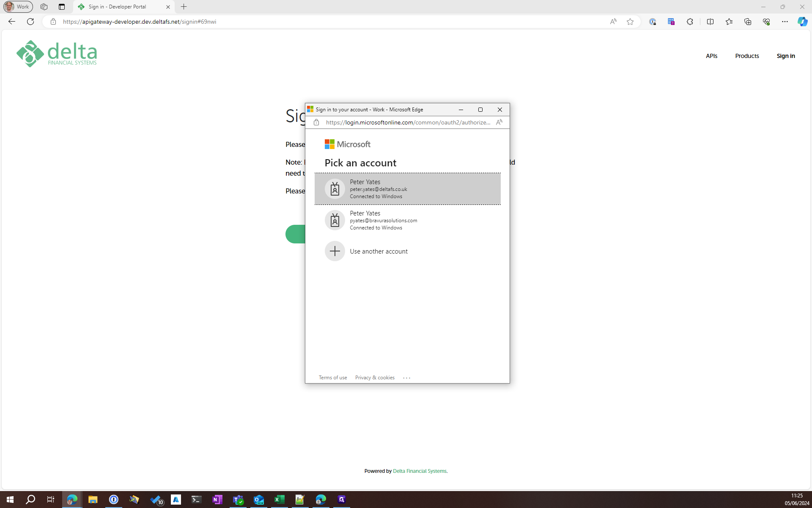View site info lock in sign-in popup
Image resolution: width=812 pixels, height=508 pixels.
316,122
